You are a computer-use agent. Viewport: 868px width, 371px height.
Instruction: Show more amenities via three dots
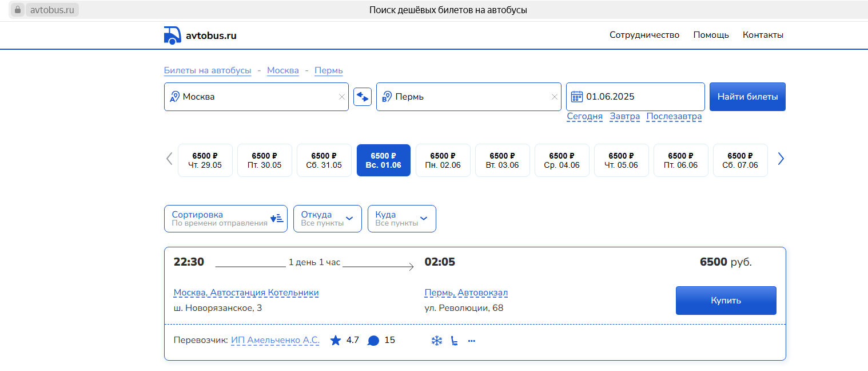coord(472,341)
